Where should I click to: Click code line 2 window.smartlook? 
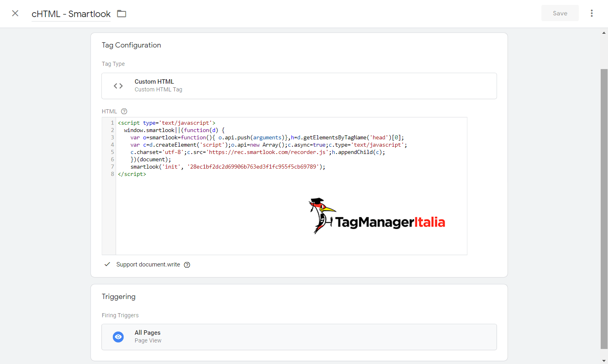[174, 130]
